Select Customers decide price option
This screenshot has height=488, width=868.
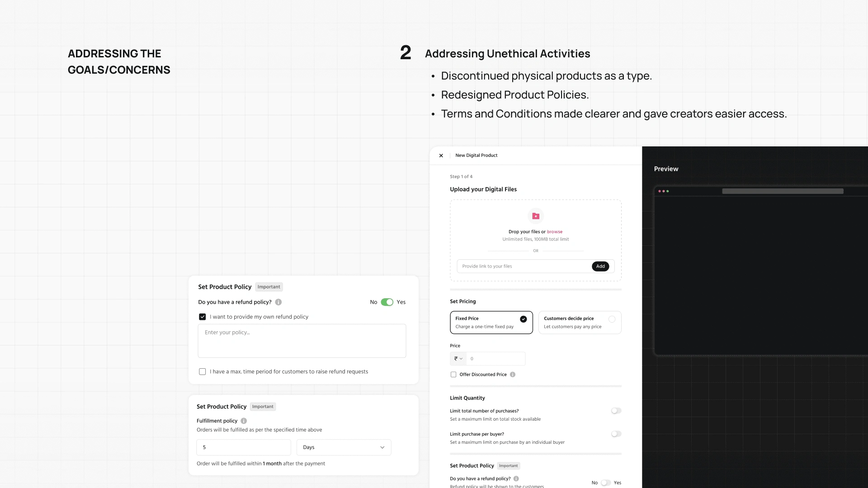[x=580, y=323]
